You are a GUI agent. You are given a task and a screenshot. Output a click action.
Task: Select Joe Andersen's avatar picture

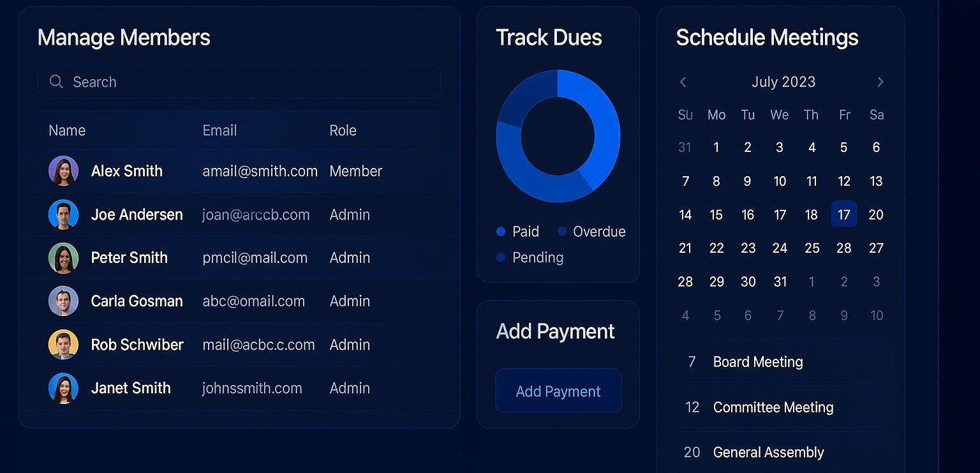pos(63,214)
